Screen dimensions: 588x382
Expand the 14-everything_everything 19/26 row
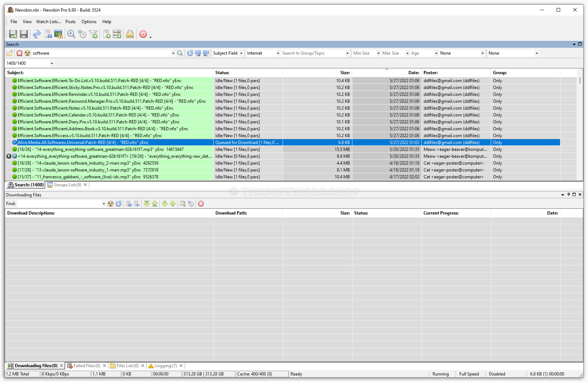(9, 156)
